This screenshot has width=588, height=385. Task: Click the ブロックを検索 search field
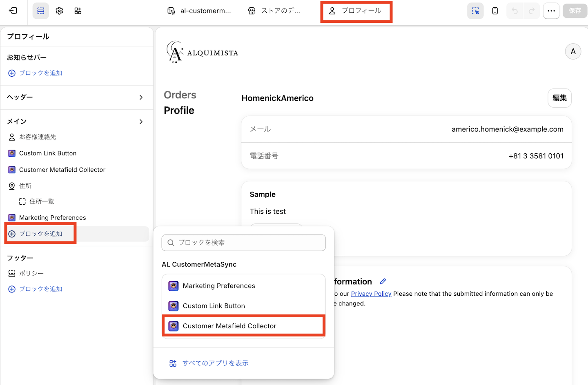click(x=244, y=243)
